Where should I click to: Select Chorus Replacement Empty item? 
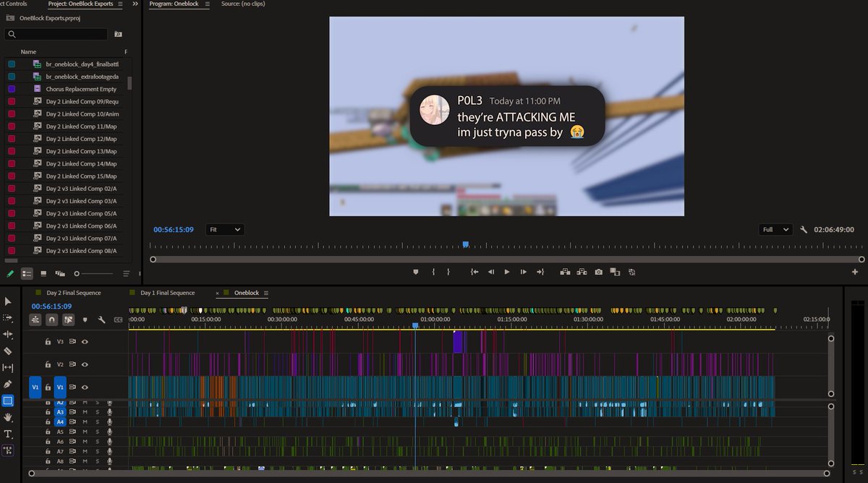point(81,89)
